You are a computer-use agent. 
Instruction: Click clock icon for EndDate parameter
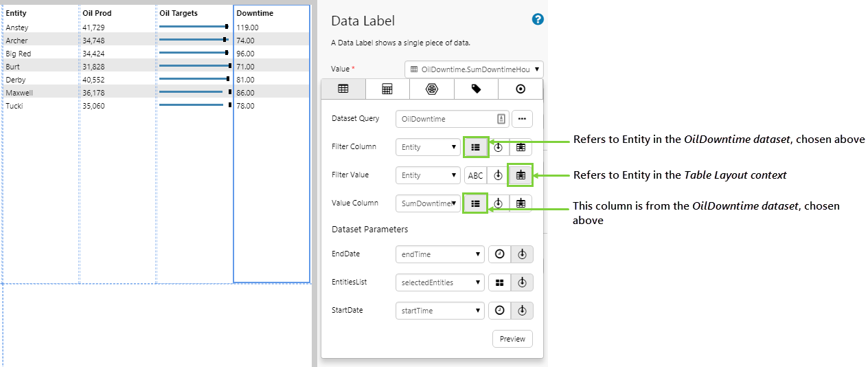(x=499, y=254)
